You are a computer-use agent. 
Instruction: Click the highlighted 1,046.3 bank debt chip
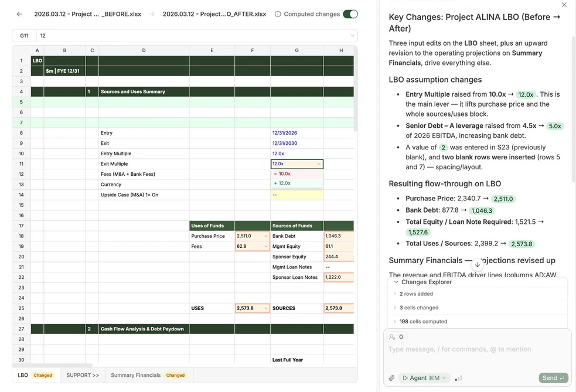[482, 210]
